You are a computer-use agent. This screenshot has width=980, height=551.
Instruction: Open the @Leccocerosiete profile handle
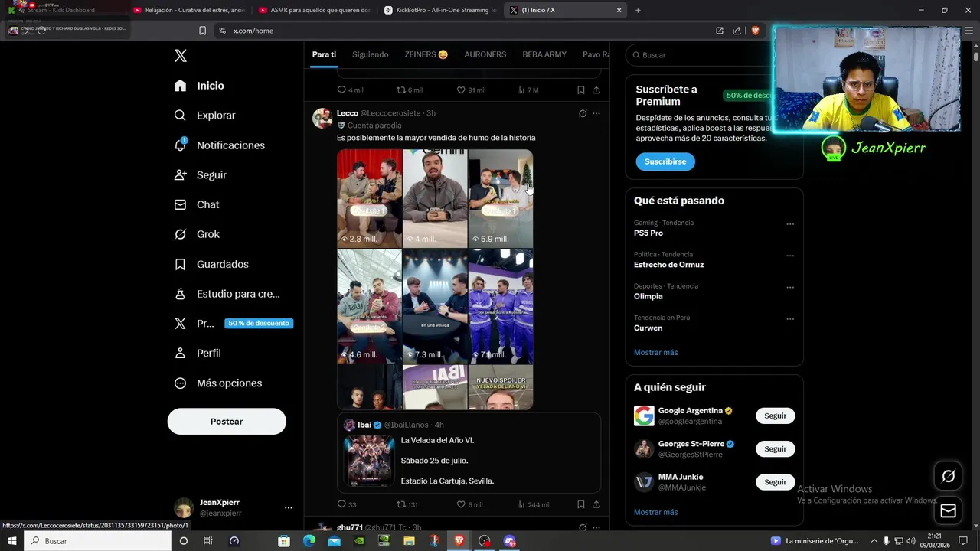[390, 113]
